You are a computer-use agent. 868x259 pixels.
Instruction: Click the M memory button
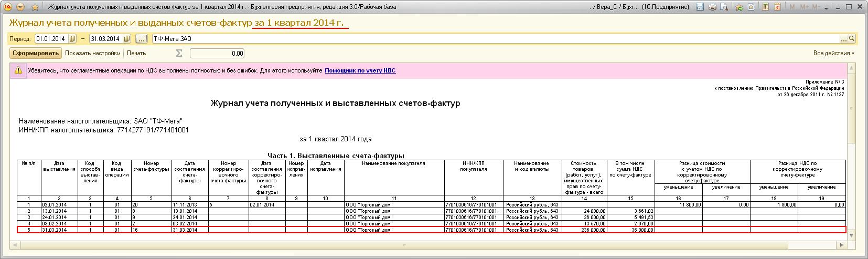[792, 7]
